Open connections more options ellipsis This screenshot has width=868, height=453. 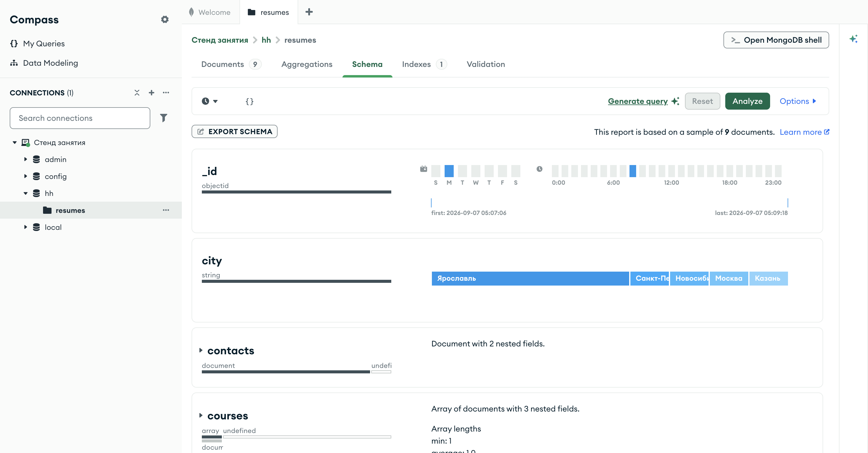click(x=166, y=93)
